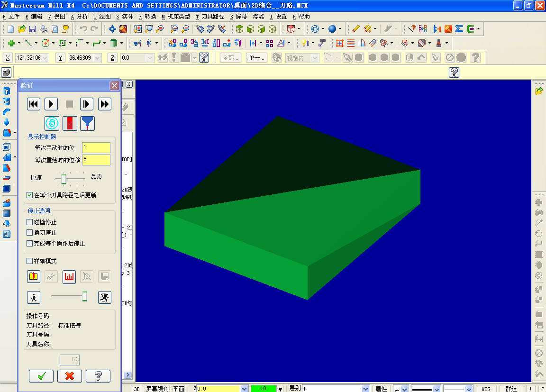Click the 每次手动时的位 input field

(x=96, y=147)
